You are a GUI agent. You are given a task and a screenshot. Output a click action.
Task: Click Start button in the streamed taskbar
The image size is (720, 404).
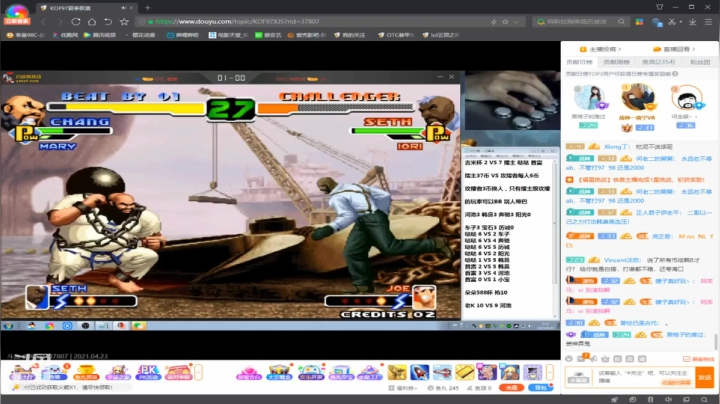click(8, 325)
